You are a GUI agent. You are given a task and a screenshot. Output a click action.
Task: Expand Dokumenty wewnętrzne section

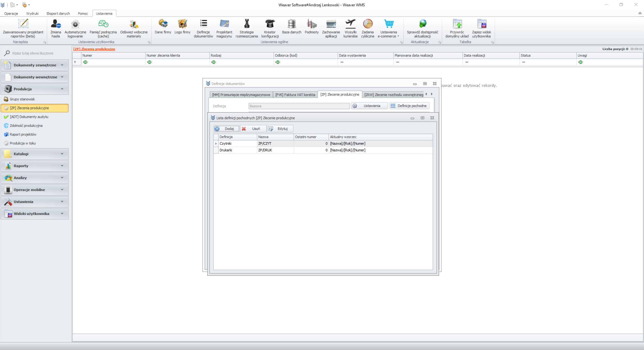(34, 77)
